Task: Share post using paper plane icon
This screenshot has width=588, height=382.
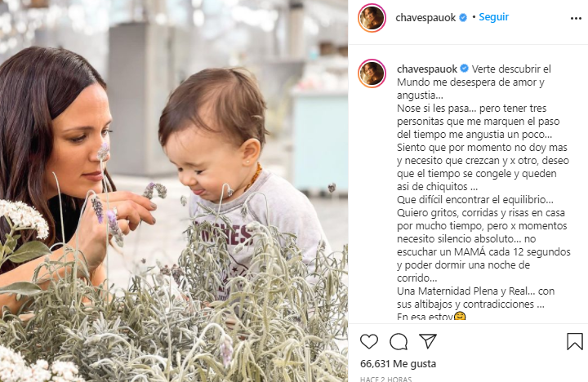Action: pyautogui.click(x=428, y=341)
